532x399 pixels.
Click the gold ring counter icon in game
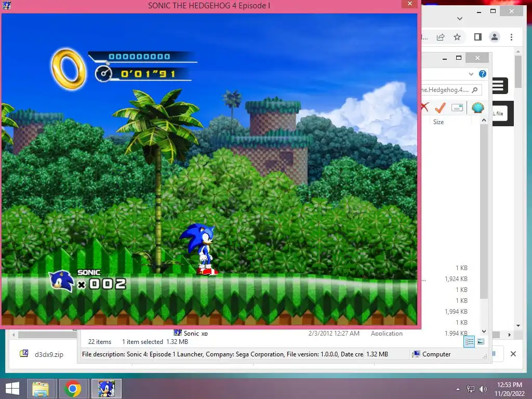[69, 69]
